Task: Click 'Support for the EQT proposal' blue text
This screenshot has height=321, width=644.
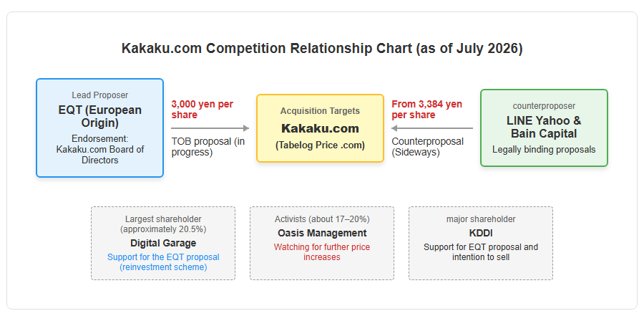Action: click(163, 257)
